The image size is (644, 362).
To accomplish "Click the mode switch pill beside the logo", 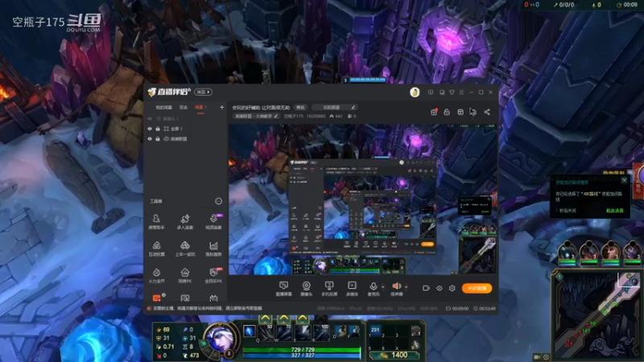I will 204,93.
